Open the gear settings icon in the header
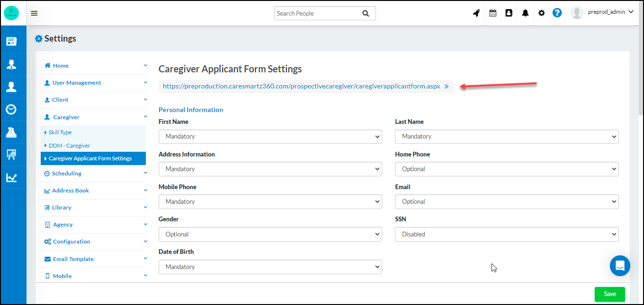The height and width of the screenshot is (305, 644). (x=541, y=13)
